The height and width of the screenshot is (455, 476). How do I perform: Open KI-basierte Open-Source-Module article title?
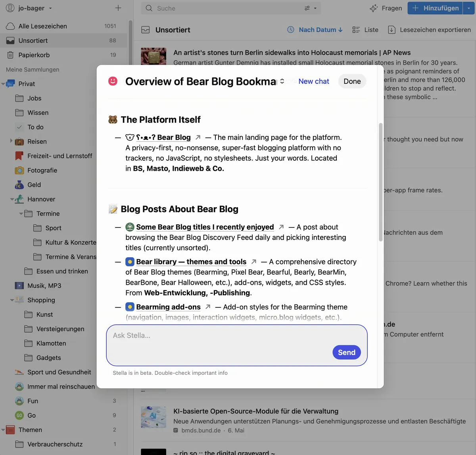pyautogui.click(x=256, y=411)
